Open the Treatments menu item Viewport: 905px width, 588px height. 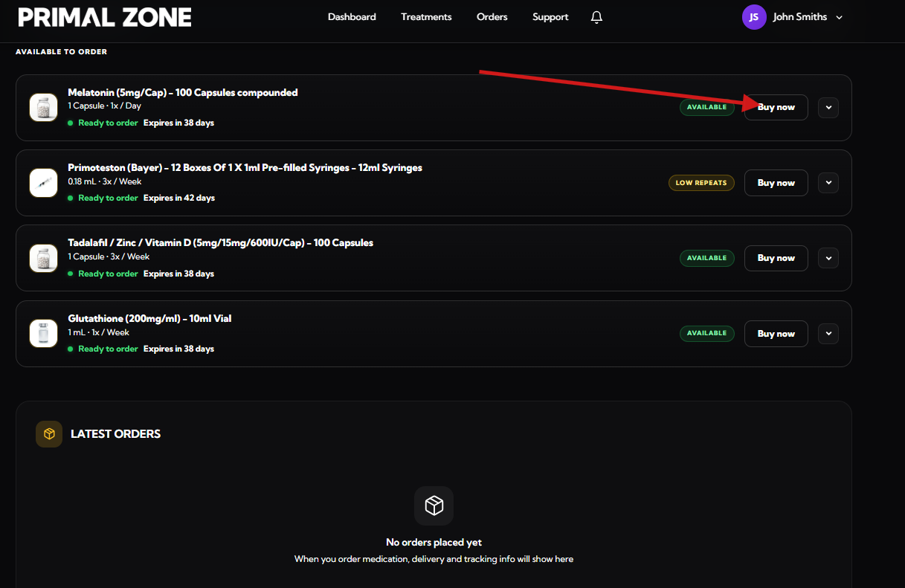click(x=426, y=17)
